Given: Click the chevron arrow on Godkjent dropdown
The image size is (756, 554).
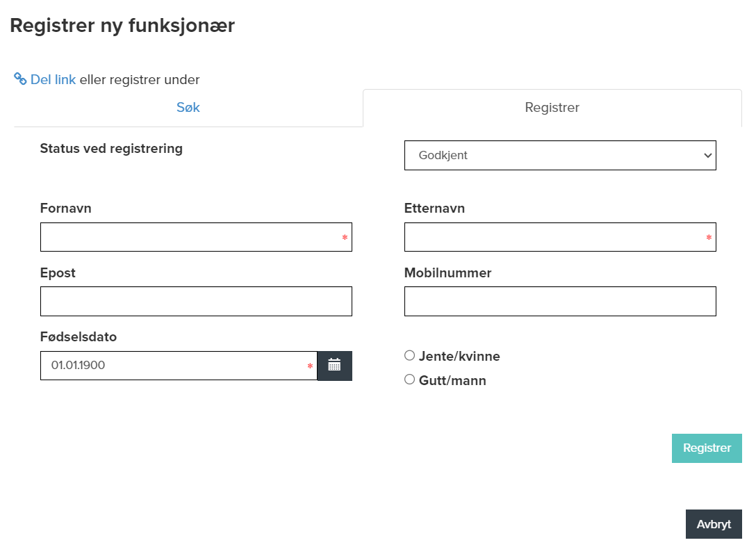Looking at the screenshot, I should pos(708,156).
